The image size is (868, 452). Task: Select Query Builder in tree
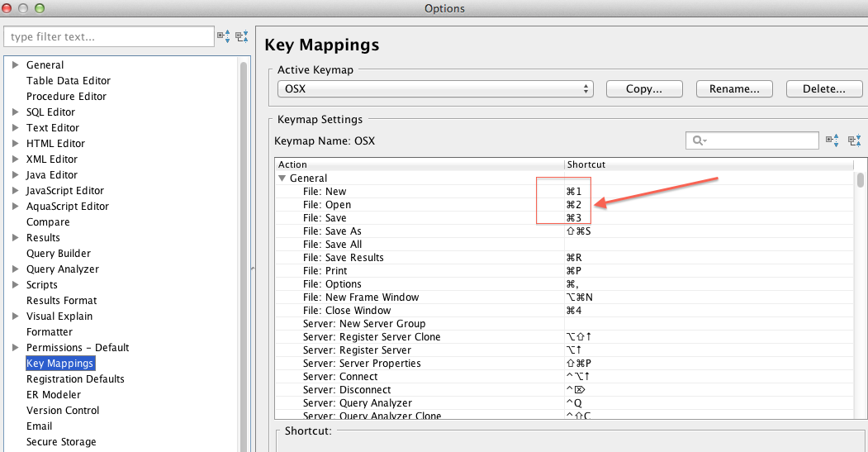click(59, 254)
